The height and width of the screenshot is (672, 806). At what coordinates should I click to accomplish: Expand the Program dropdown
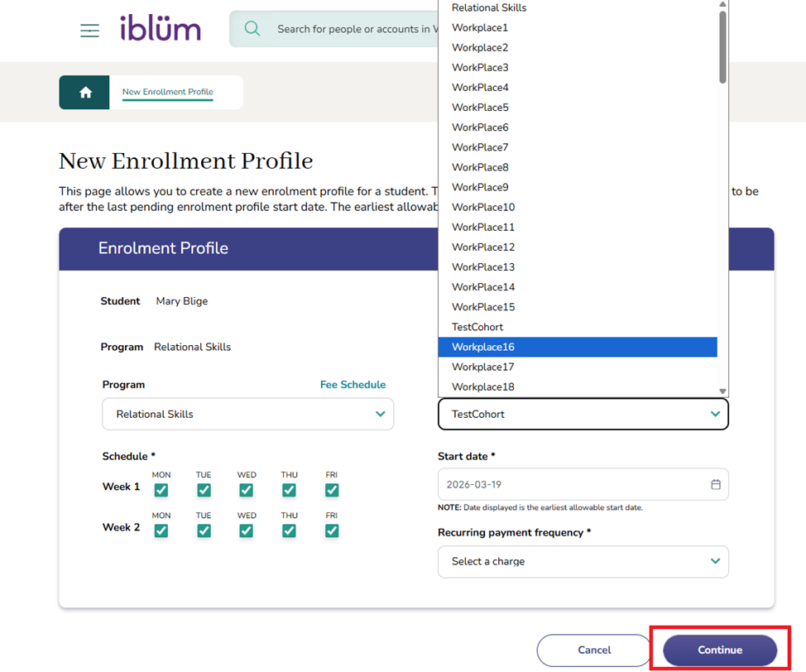point(248,414)
